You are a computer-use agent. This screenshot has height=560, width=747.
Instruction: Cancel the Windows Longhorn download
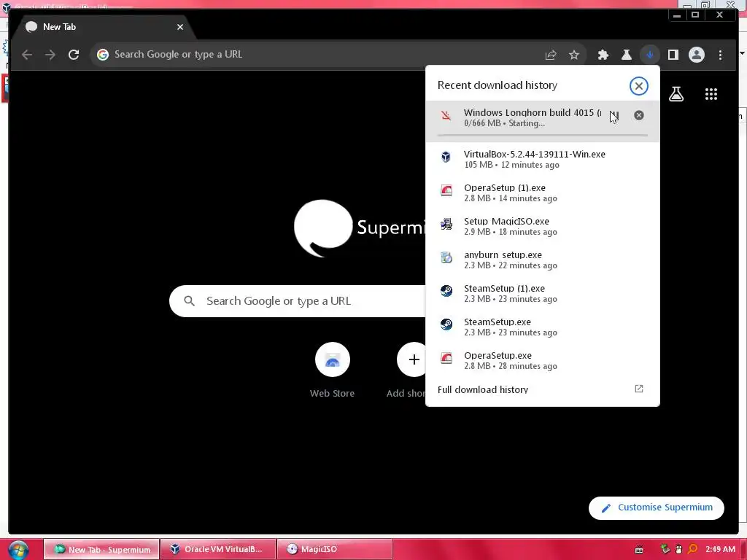pyautogui.click(x=639, y=115)
